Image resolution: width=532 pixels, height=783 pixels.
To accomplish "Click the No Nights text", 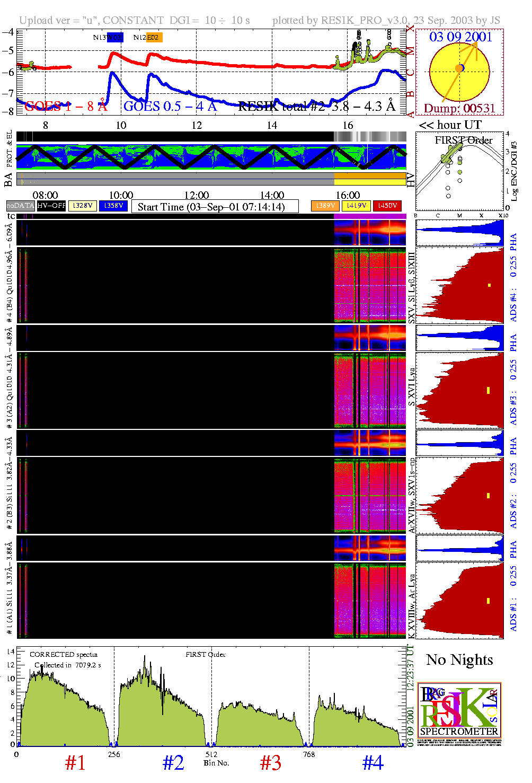I will point(459,659).
